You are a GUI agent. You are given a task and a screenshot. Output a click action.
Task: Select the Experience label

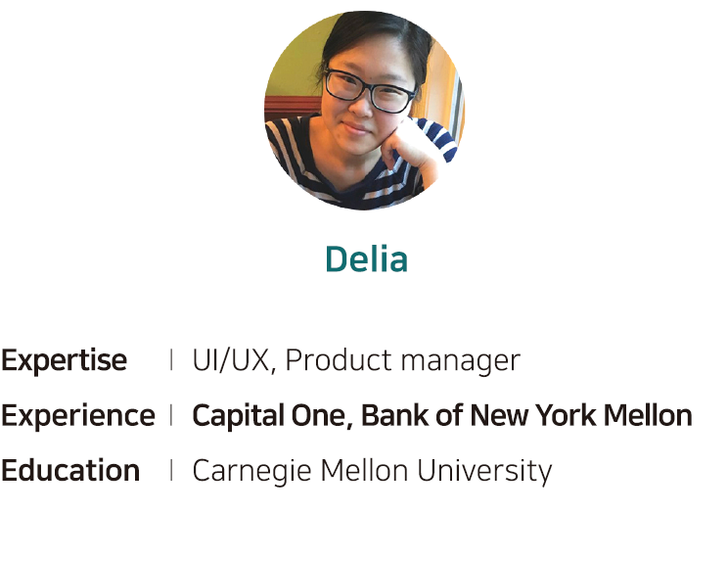[x=78, y=415]
